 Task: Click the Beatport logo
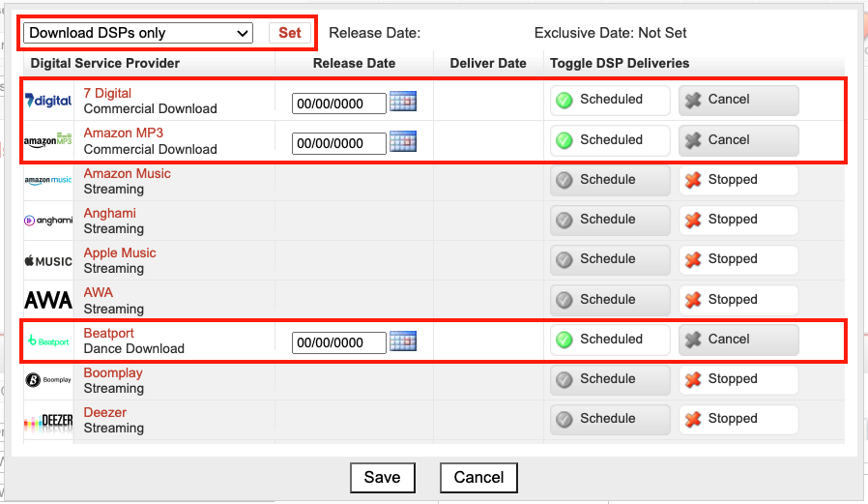pyautogui.click(x=48, y=341)
